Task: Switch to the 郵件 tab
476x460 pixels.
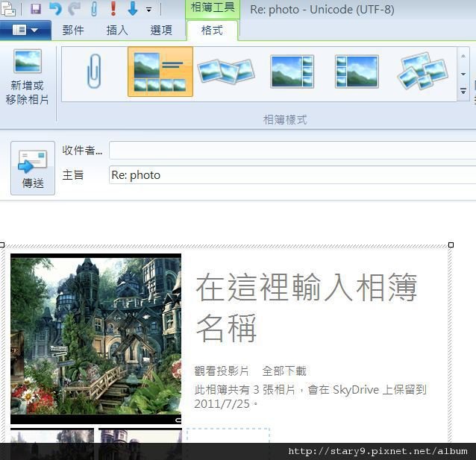Action: tap(73, 31)
